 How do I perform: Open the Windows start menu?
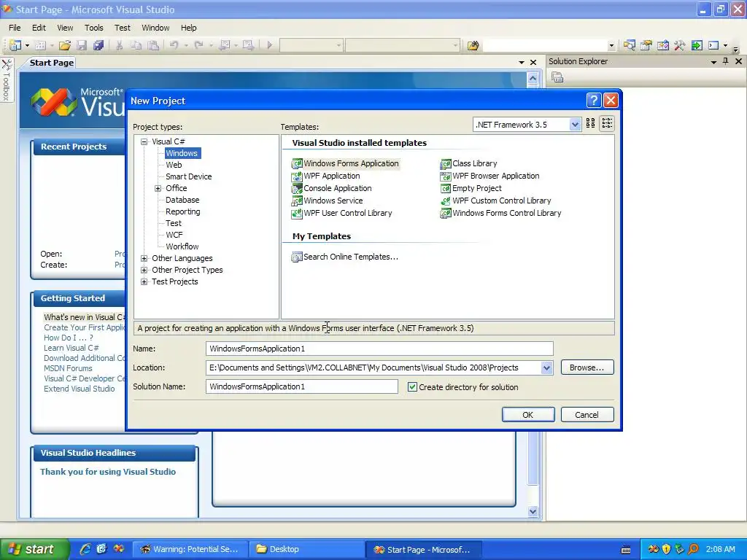34,550
